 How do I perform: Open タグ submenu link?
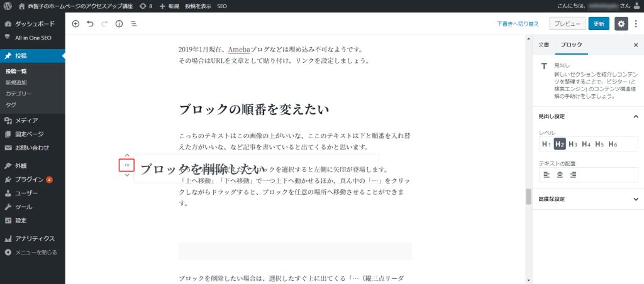11,105
